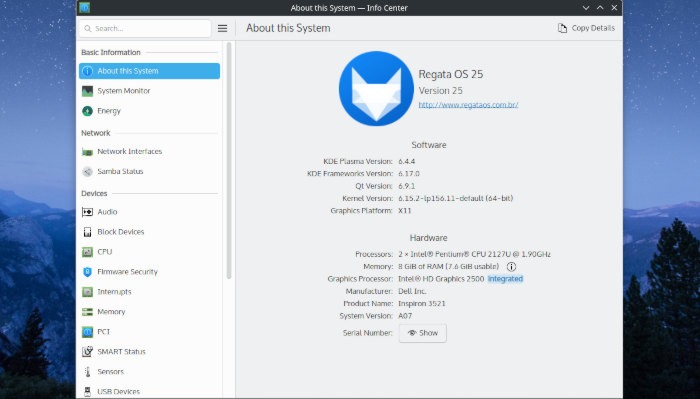The image size is (700, 399).
Task: Open the Sensors entry
Action: coord(149,372)
